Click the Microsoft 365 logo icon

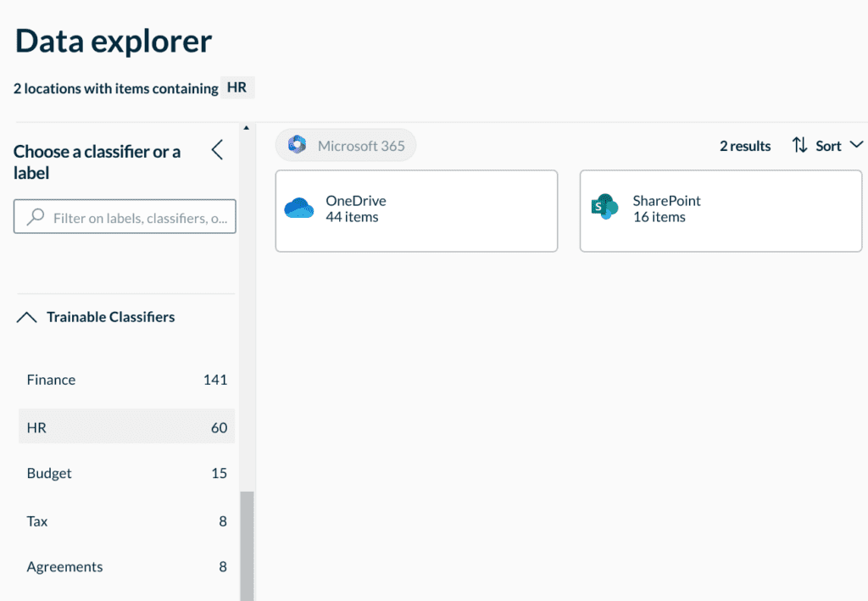[297, 145]
